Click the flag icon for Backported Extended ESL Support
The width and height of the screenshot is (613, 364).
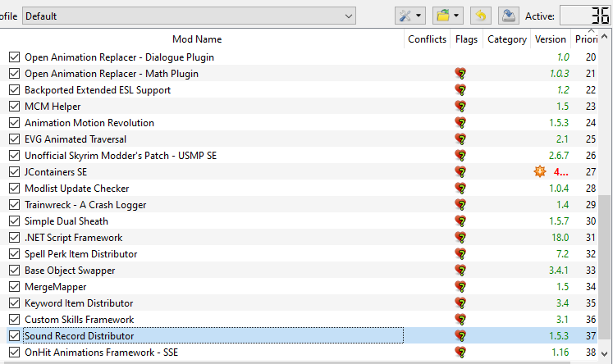(461, 90)
